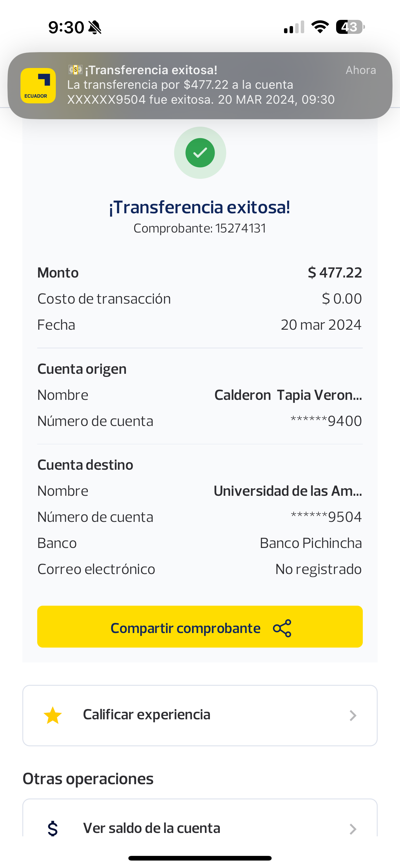Tap the Wi-Fi status icon
The width and height of the screenshot is (400, 868).
tap(320, 27)
